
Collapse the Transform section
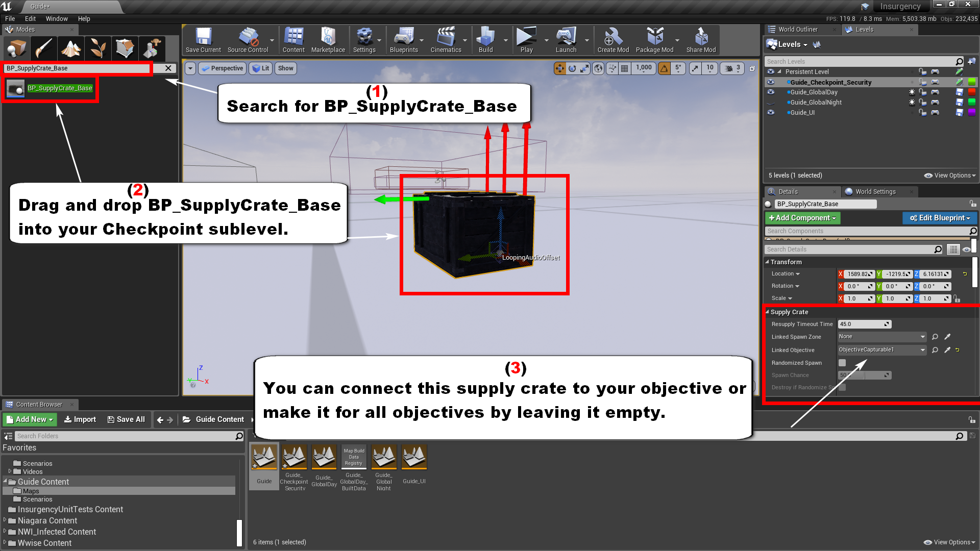tap(767, 262)
